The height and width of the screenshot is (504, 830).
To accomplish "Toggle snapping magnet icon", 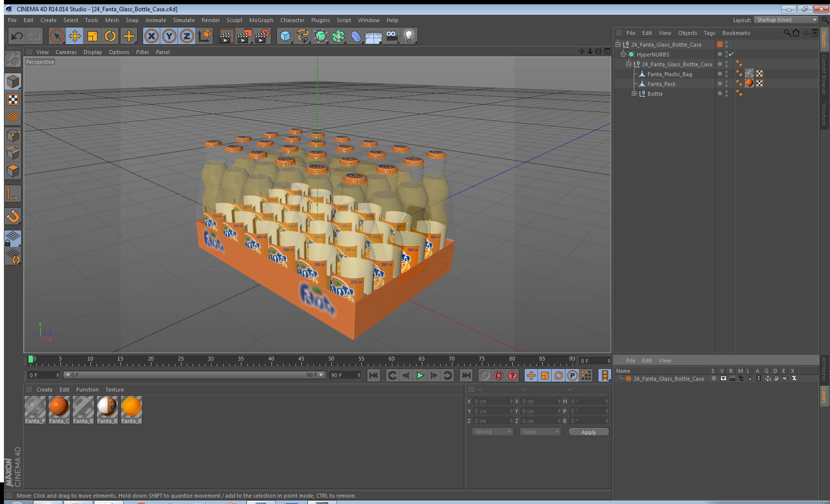I will (13, 216).
